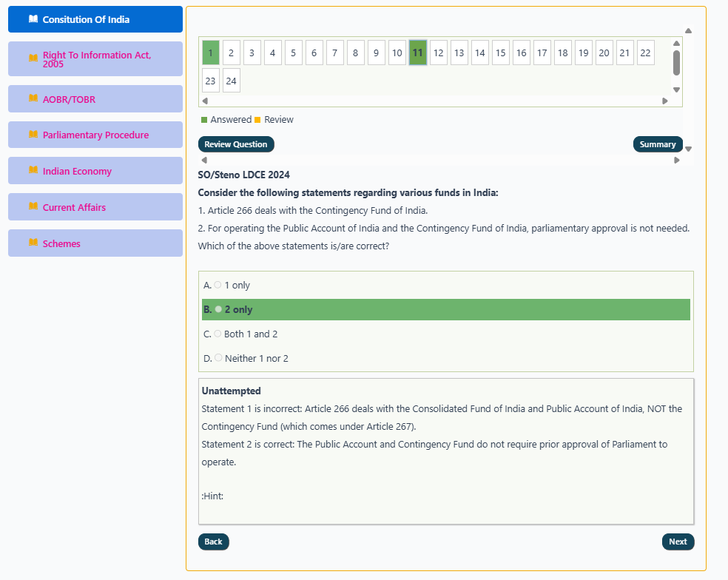The width and height of the screenshot is (728, 580).
Task: Click left arrow under the question number grid
Action: [205, 101]
